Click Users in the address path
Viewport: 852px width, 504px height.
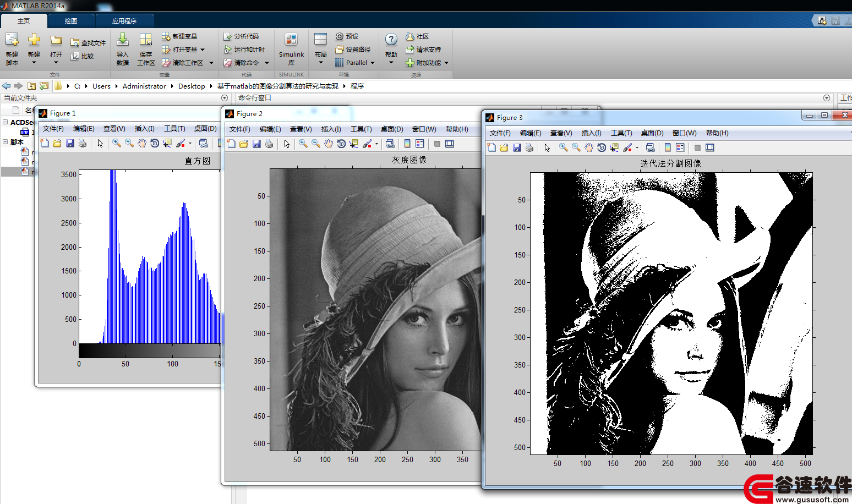pyautogui.click(x=101, y=86)
